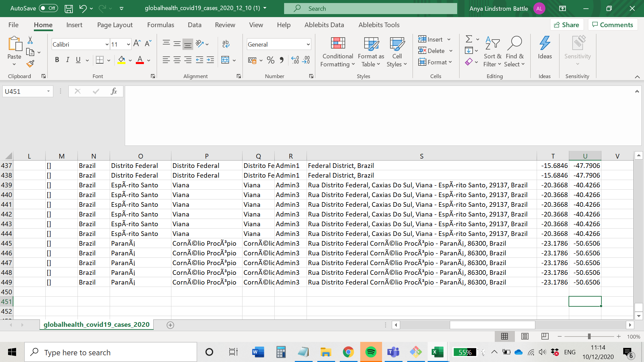
Task: Click the Undo arrow icon
Action: [83, 9]
